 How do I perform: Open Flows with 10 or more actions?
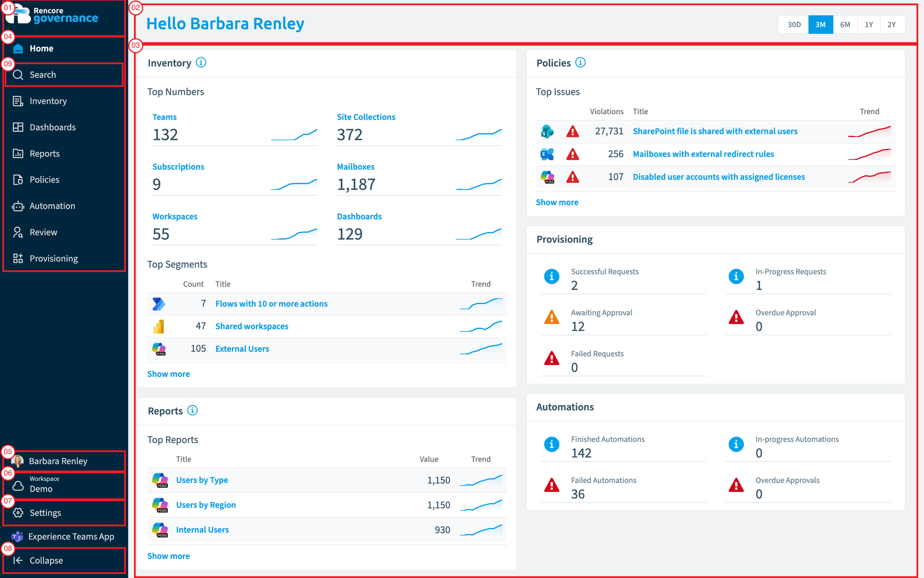271,304
